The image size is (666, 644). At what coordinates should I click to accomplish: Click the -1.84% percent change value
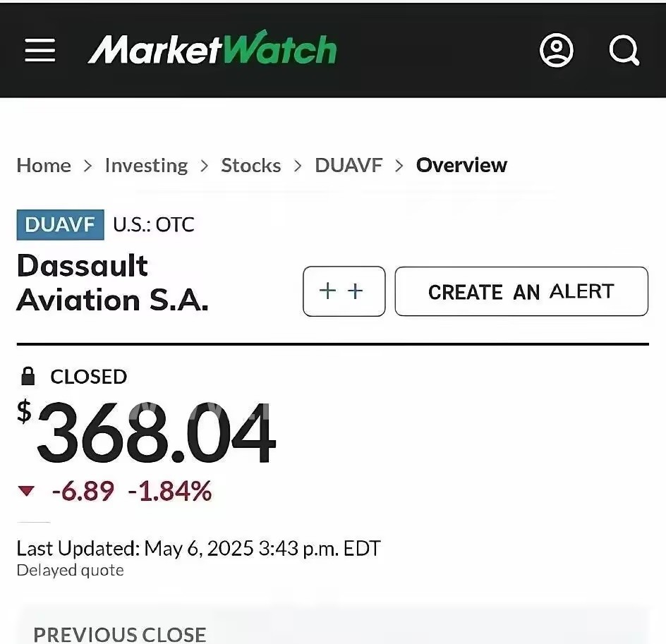click(169, 491)
